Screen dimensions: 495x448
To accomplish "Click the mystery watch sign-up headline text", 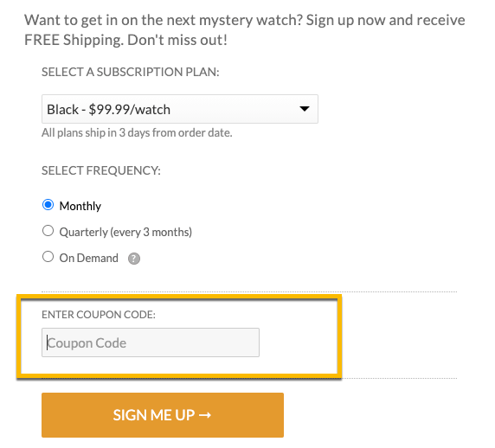I will pyautogui.click(x=245, y=30).
